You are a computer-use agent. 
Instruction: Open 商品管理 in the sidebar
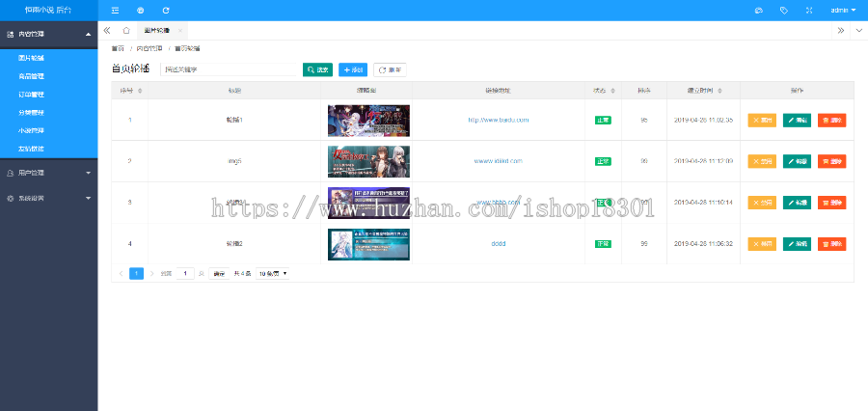pyautogui.click(x=31, y=76)
